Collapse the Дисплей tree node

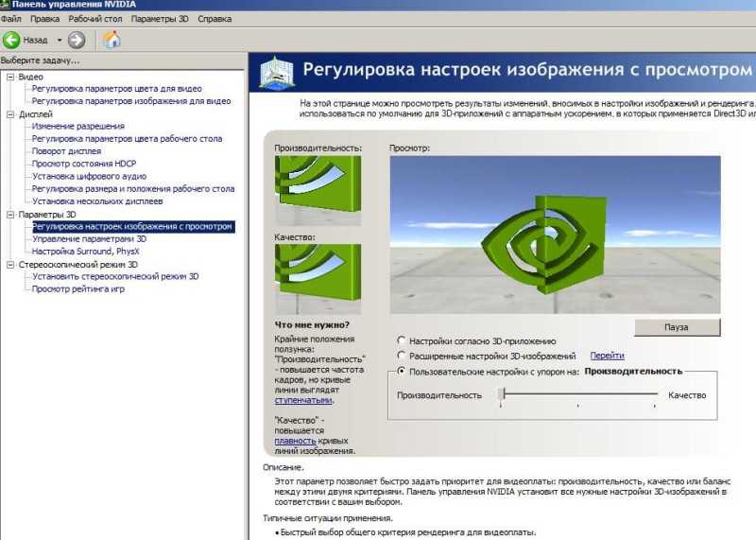point(10,114)
